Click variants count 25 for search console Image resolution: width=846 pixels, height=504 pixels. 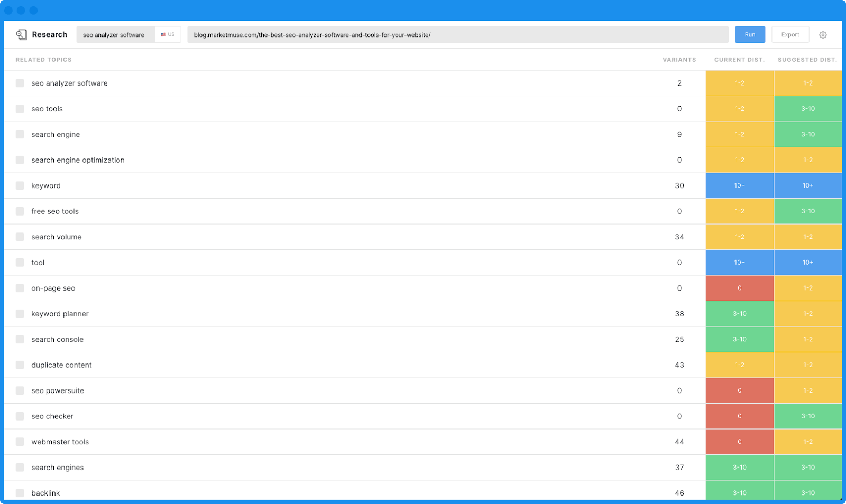coord(679,339)
